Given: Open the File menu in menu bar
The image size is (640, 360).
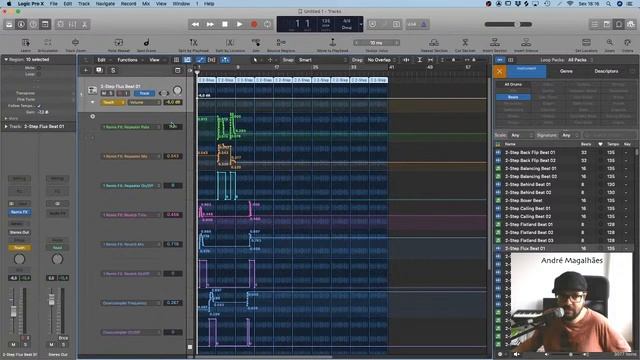Looking at the screenshot, I should point(53,4).
